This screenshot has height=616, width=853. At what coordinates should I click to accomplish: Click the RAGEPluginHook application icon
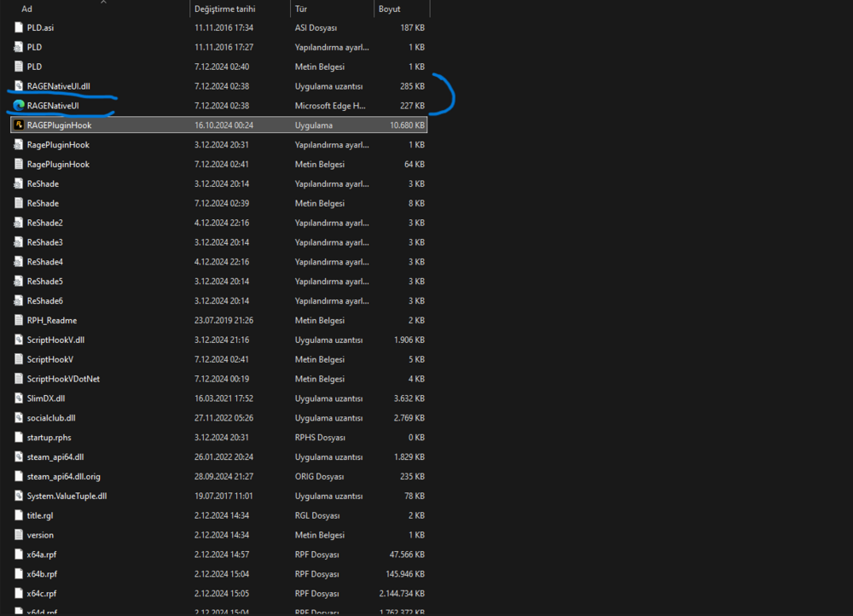19,125
